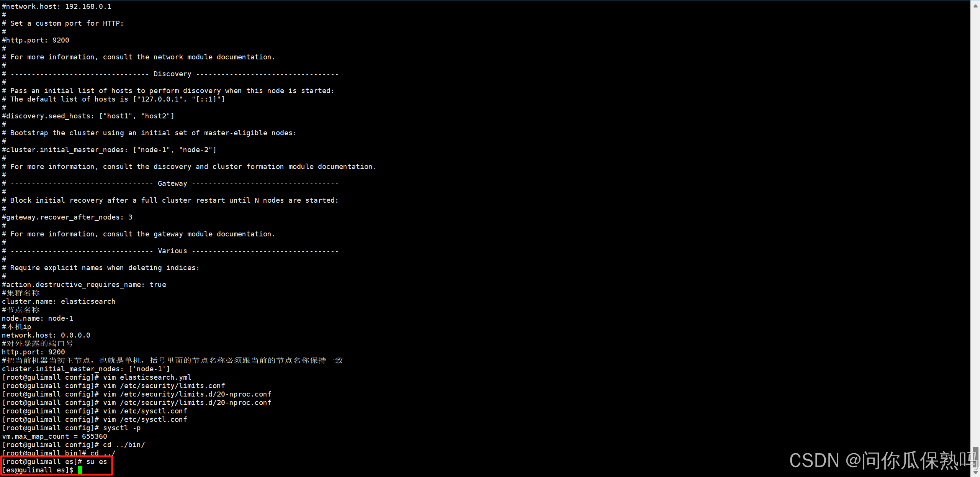The height and width of the screenshot is (477, 980).
Task: Click the 'cluster.initial_master_nodes: ['node-1']' line
Action: (86, 369)
